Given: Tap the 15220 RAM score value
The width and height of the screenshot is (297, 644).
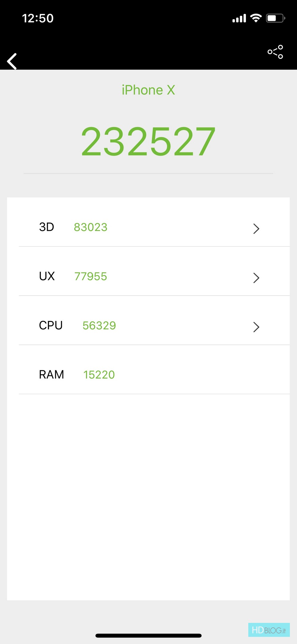Looking at the screenshot, I should coord(99,375).
